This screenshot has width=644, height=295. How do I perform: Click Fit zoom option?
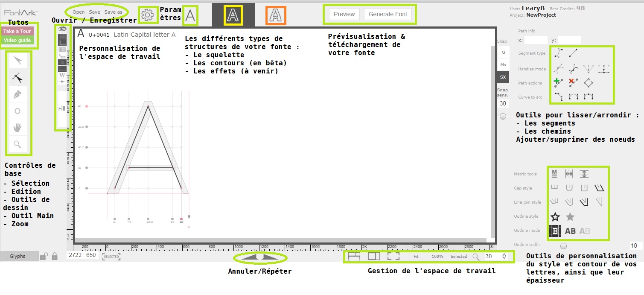(416, 257)
